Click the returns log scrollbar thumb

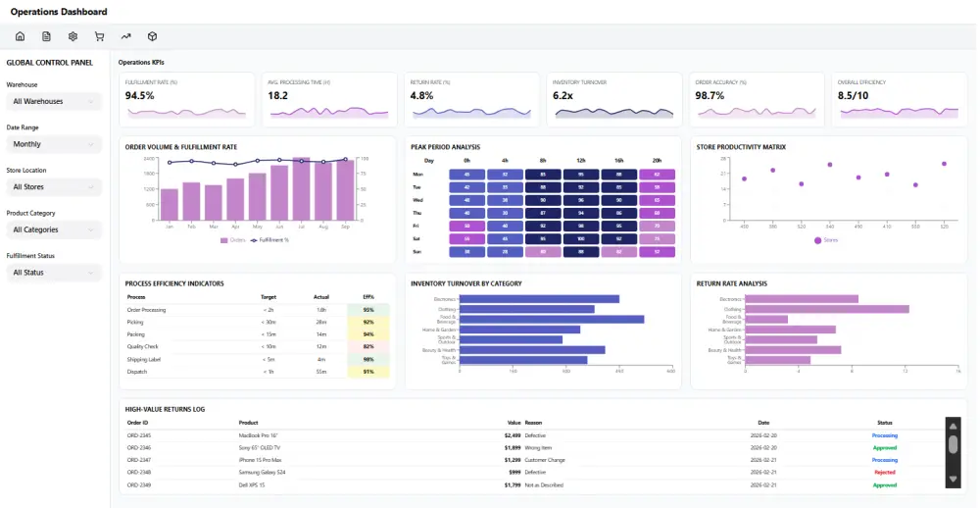[953, 444]
